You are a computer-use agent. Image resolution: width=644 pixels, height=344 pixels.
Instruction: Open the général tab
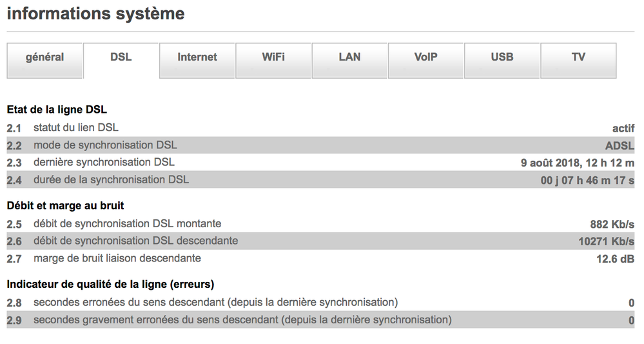click(x=44, y=57)
